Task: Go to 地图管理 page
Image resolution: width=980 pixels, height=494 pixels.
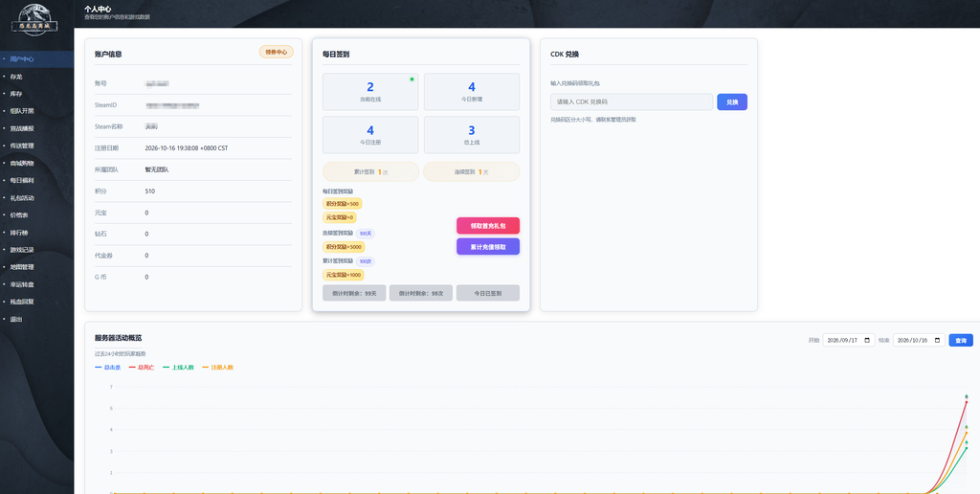Action: 37,267
